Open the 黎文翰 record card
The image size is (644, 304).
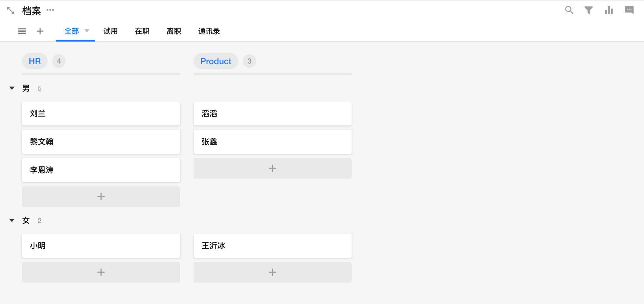101,142
